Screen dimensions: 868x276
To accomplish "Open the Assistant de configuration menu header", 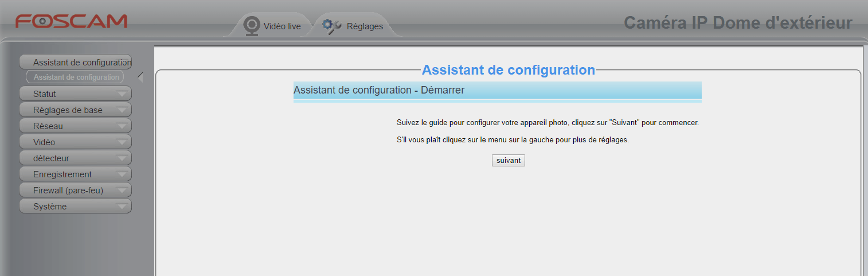I will [76, 62].
